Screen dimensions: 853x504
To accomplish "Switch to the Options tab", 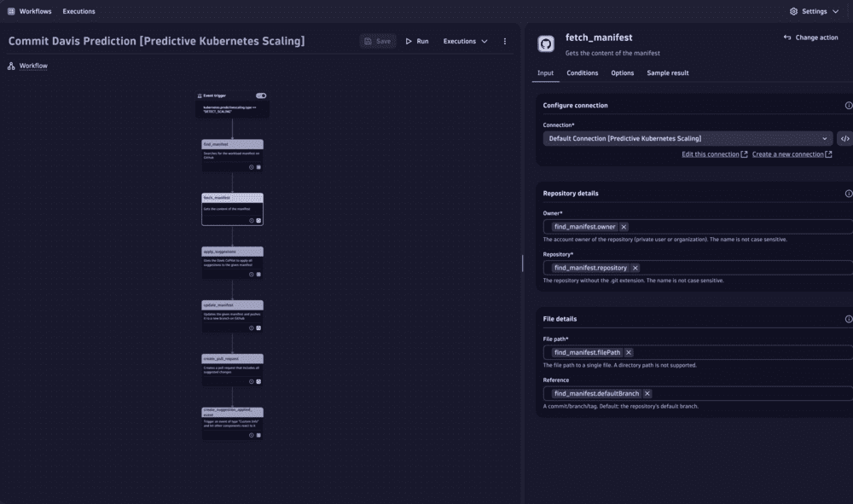I will [x=623, y=72].
